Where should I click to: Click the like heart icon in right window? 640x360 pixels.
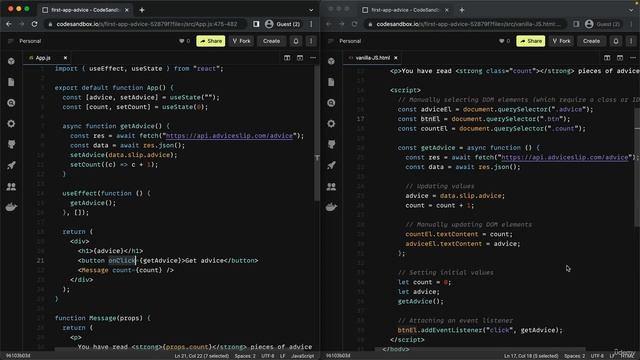click(x=502, y=41)
